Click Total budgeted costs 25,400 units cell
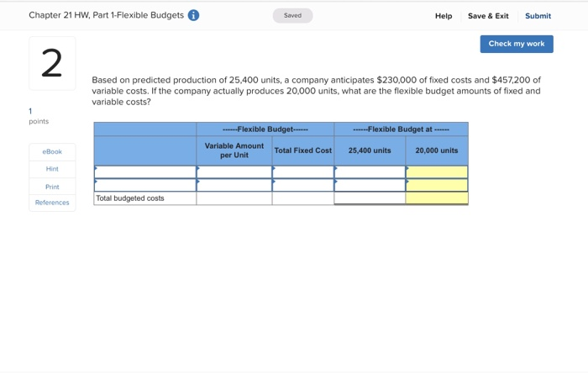Viewport: 588px width, 375px height. coord(370,198)
